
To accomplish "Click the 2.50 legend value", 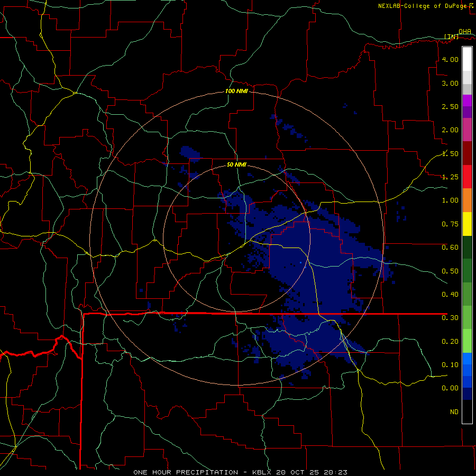I will tap(450, 106).
